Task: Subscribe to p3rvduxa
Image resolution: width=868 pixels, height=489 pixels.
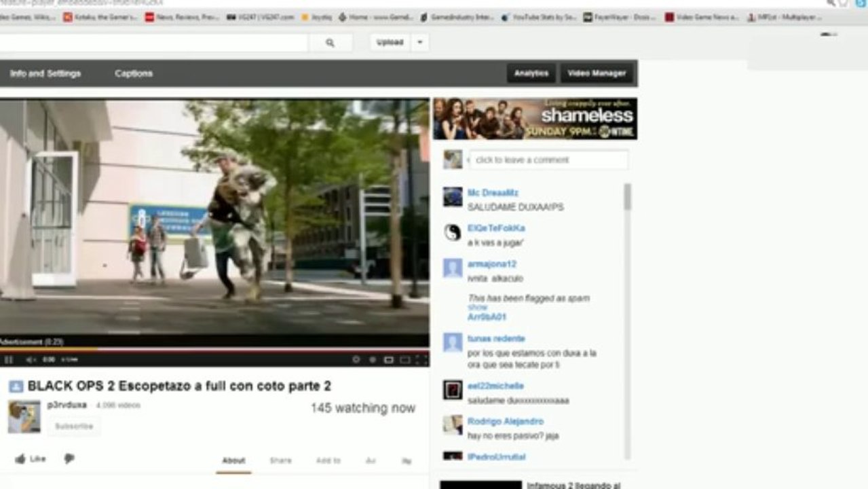Action: pyautogui.click(x=74, y=427)
